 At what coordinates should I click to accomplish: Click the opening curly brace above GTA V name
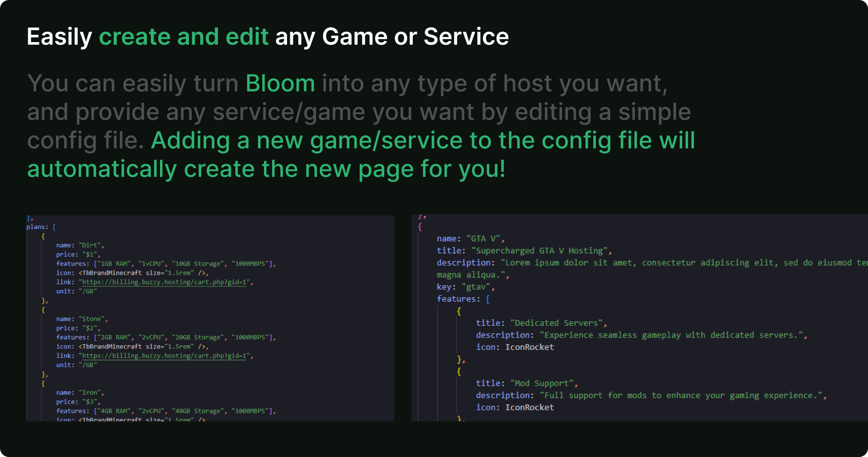[x=420, y=227]
